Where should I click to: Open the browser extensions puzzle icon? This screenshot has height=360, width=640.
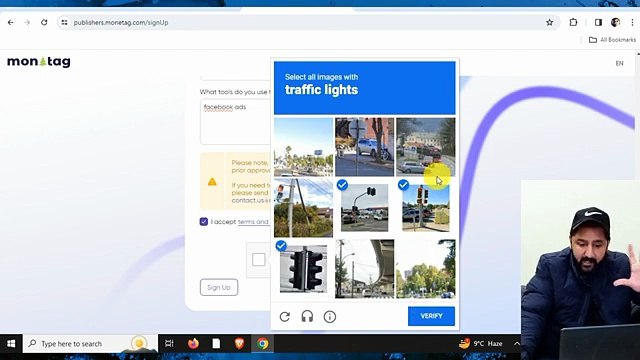click(573, 22)
